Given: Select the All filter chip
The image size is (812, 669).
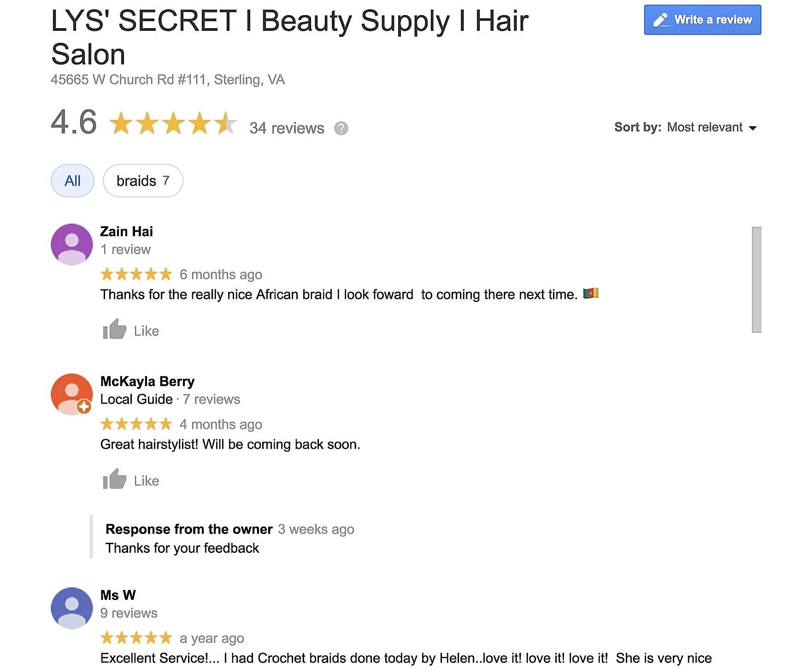Looking at the screenshot, I should (x=72, y=181).
